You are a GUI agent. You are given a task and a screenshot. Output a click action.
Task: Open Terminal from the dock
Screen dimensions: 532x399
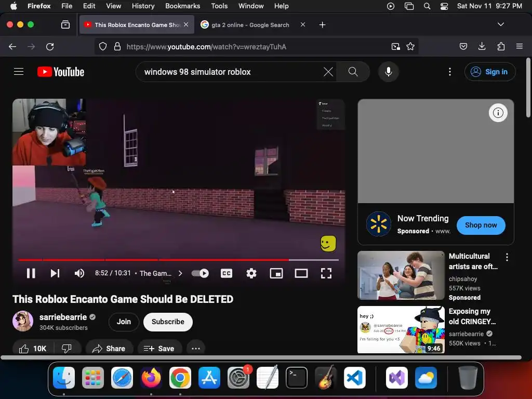tap(297, 378)
